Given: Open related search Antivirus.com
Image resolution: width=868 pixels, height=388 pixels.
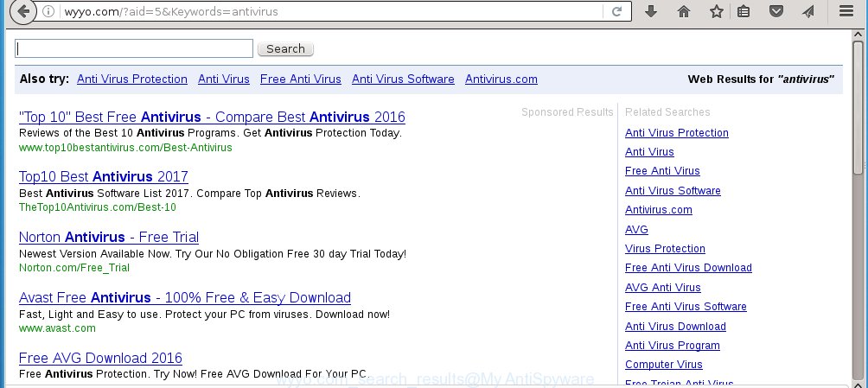Looking at the screenshot, I should coord(658,210).
